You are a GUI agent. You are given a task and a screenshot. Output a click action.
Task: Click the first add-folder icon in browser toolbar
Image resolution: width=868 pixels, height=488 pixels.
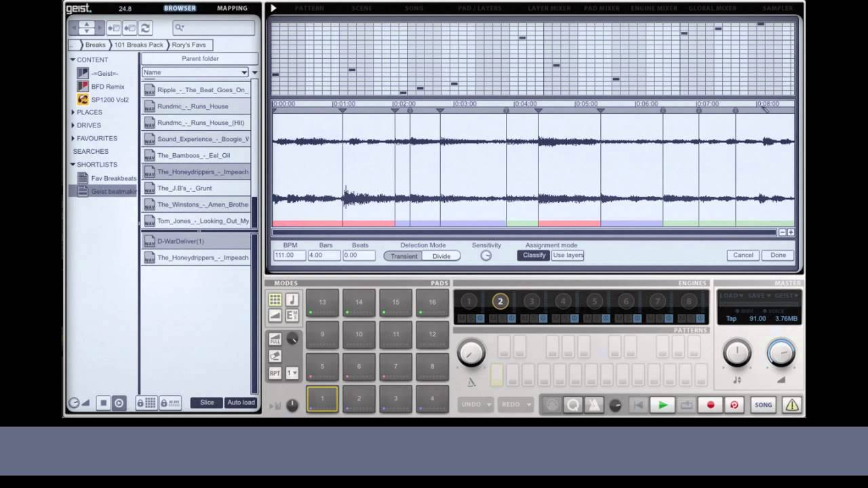coord(114,28)
